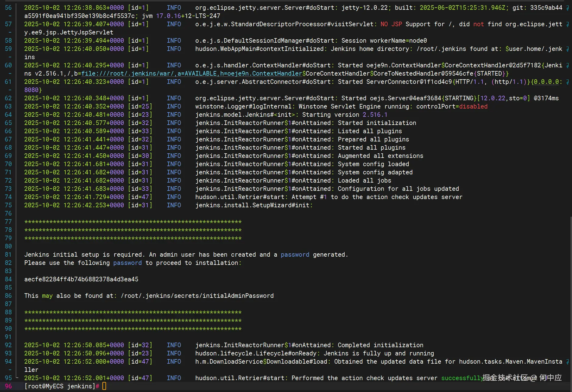Click "Attempt #1" on line 74

coord(309,197)
